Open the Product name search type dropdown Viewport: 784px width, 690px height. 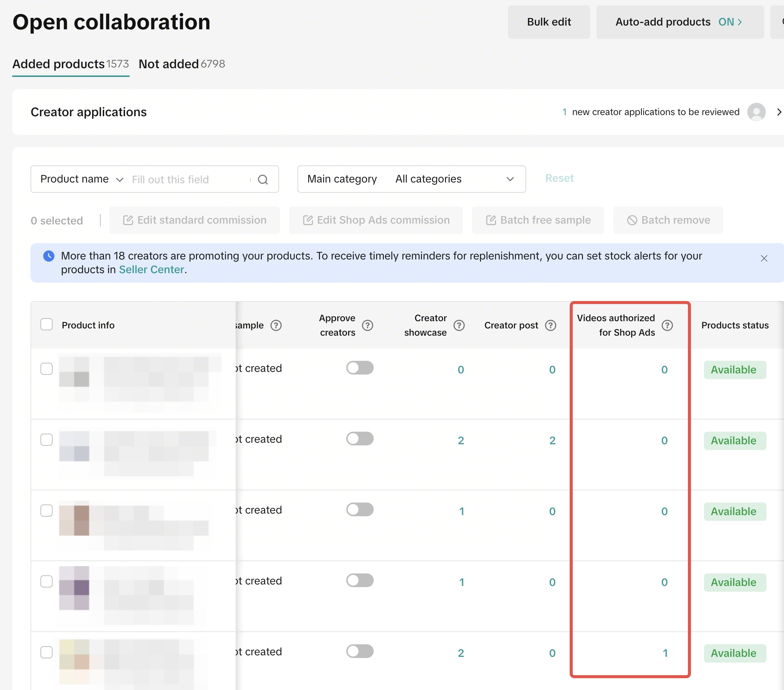(x=82, y=179)
